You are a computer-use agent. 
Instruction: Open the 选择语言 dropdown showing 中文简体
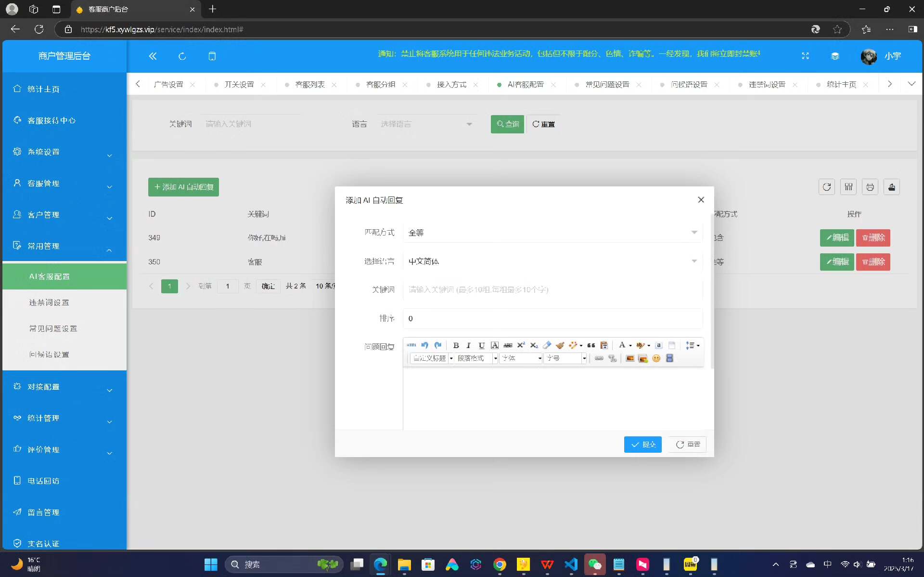552,262
